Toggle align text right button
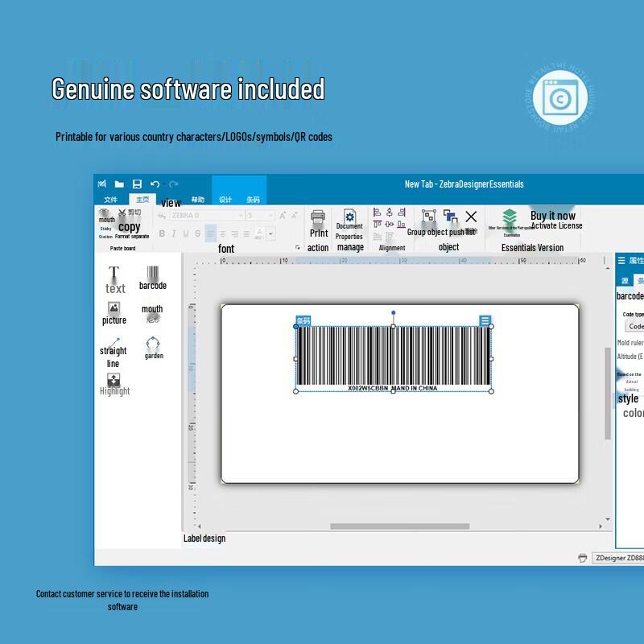This screenshot has height=644, width=644. click(x=234, y=233)
